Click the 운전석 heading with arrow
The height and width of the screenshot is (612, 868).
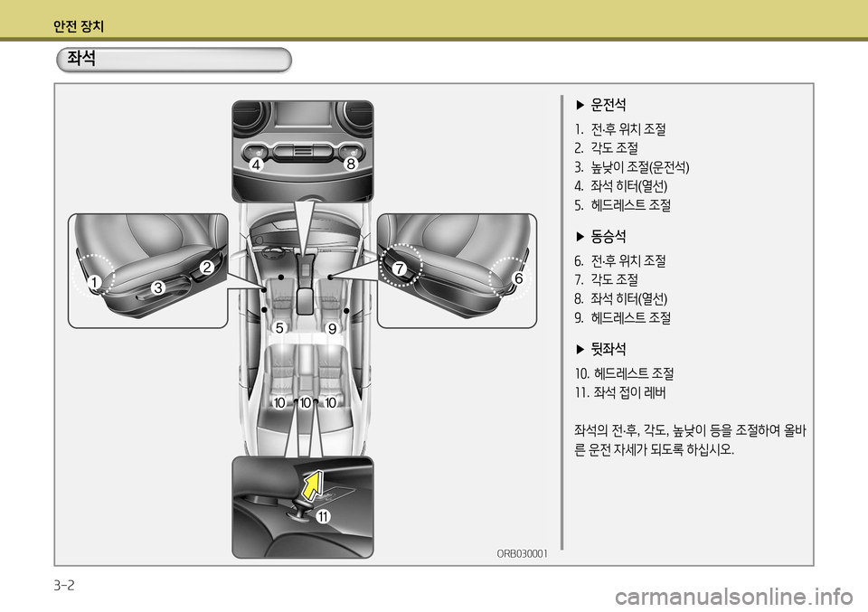tap(601, 104)
